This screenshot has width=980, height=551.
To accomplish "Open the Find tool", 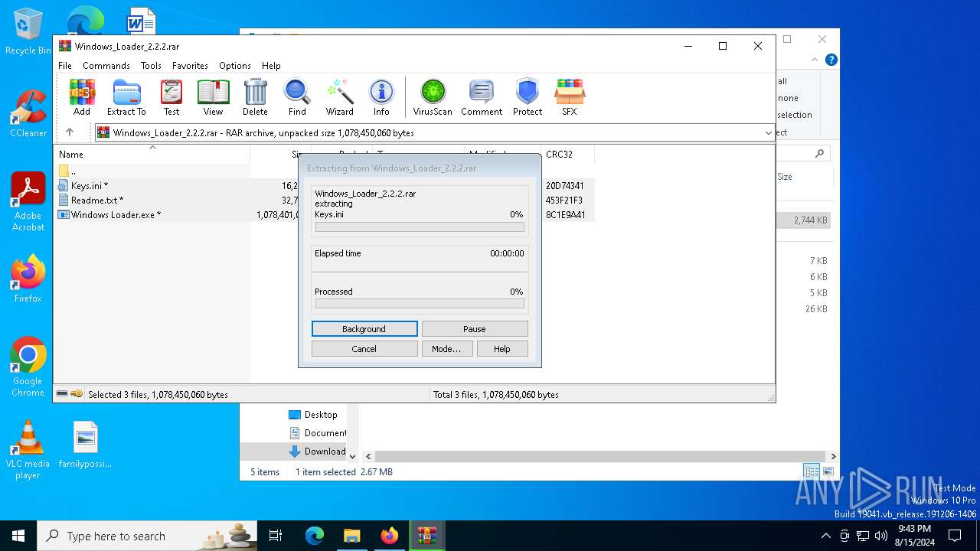I will (297, 97).
